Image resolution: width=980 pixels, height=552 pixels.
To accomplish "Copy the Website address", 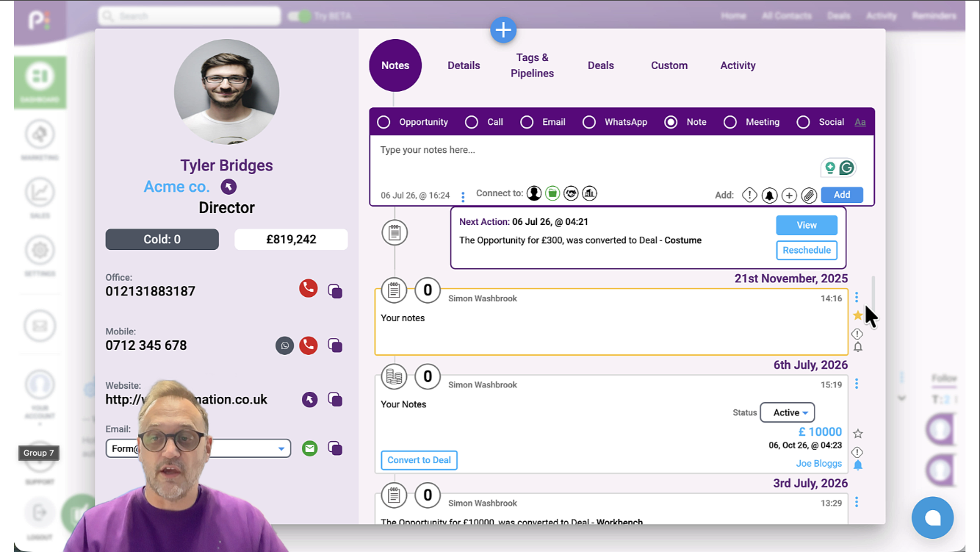I will [335, 399].
